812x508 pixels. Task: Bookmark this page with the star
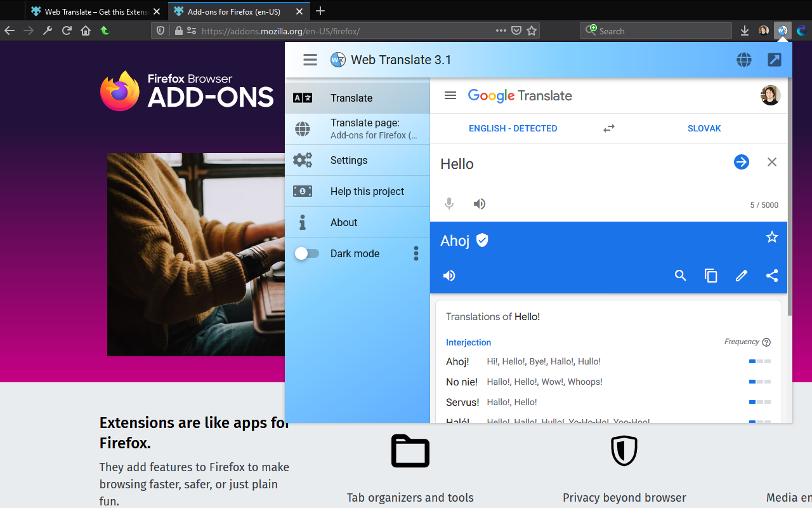(x=532, y=30)
